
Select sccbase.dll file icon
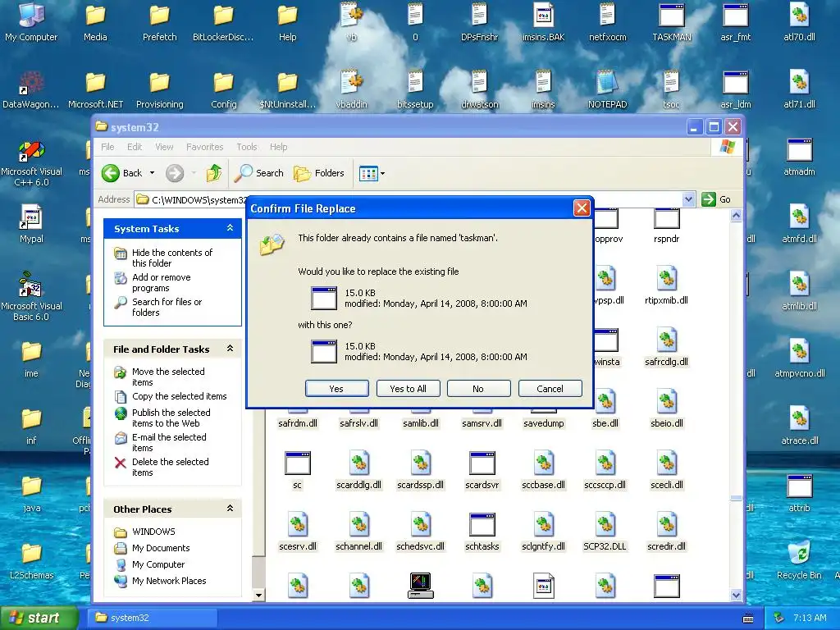pyautogui.click(x=543, y=463)
